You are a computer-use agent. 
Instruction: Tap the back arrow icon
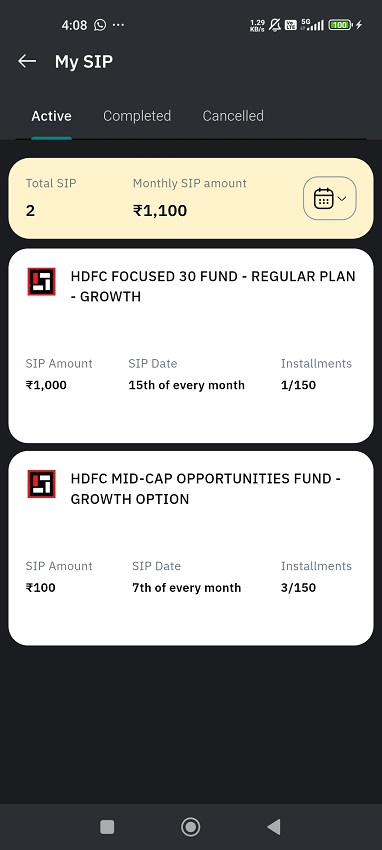(27, 61)
